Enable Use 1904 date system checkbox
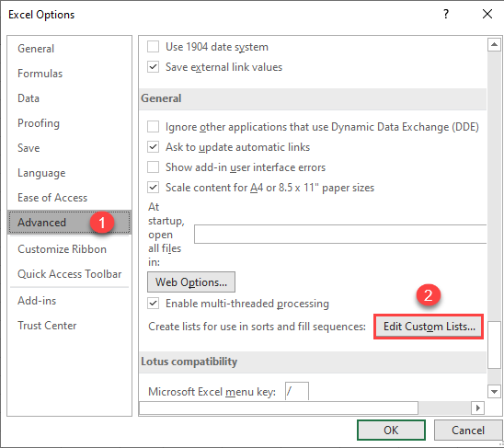This screenshot has width=504, height=448. pyautogui.click(x=153, y=47)
